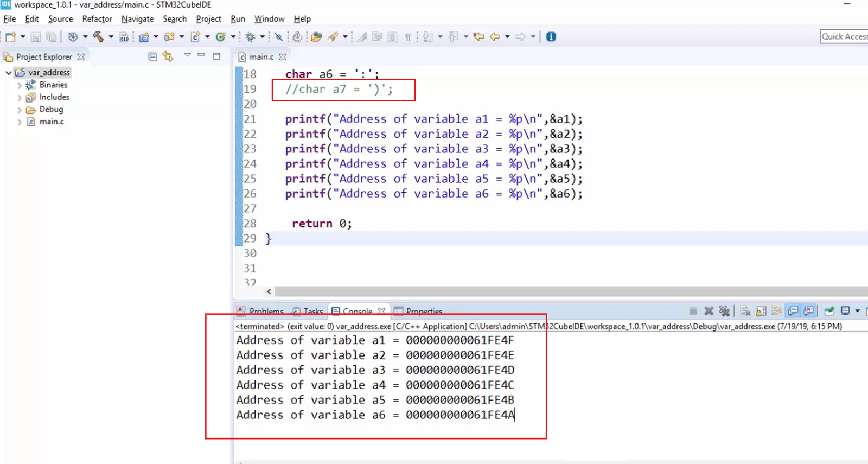Viewport: 868px width, 464px height.
Task: Go to last edit location icon
Action: 478,37
